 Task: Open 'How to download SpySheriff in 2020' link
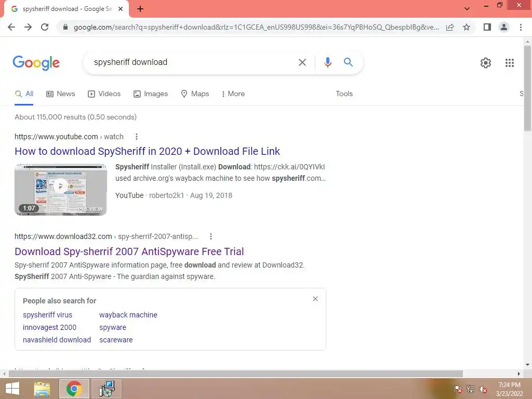point(147,151)
